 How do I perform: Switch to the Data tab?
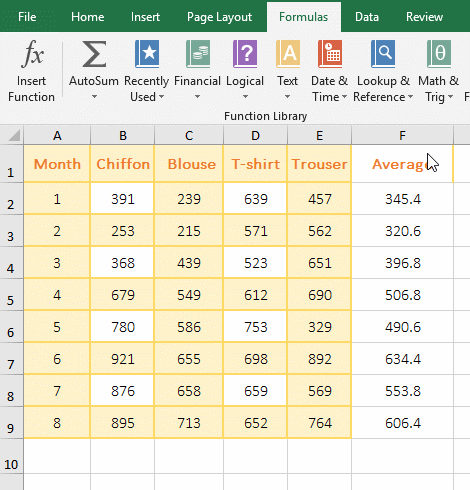tap(367, 17)
